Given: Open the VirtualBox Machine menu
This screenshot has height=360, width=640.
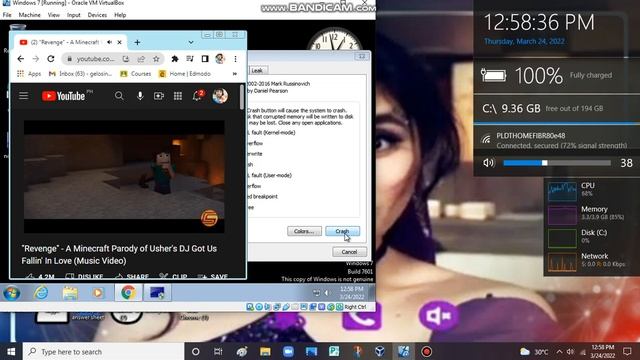Looking at the screenshot, I should [29, 15].
